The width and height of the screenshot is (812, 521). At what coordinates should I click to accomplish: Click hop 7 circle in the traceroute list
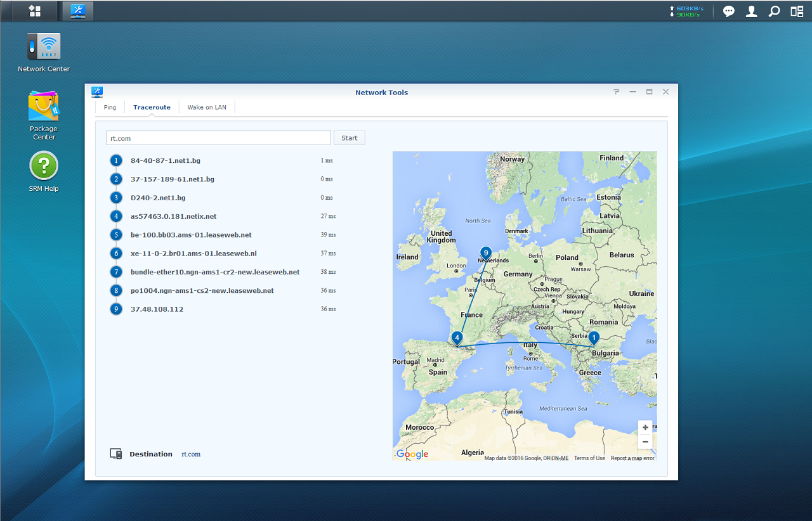115,272
